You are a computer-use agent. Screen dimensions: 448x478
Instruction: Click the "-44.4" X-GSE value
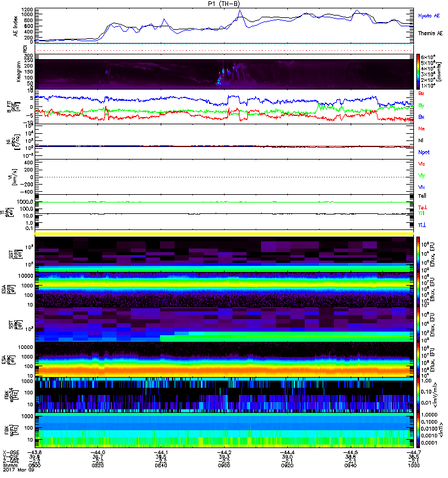(287, 453)
